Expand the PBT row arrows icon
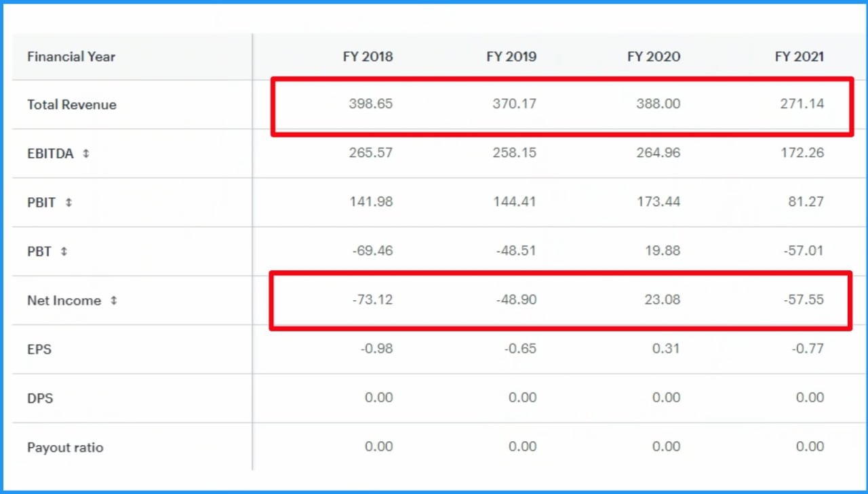Screen dimensions: 868x494 pyautogui.click(x=64, y=251)
